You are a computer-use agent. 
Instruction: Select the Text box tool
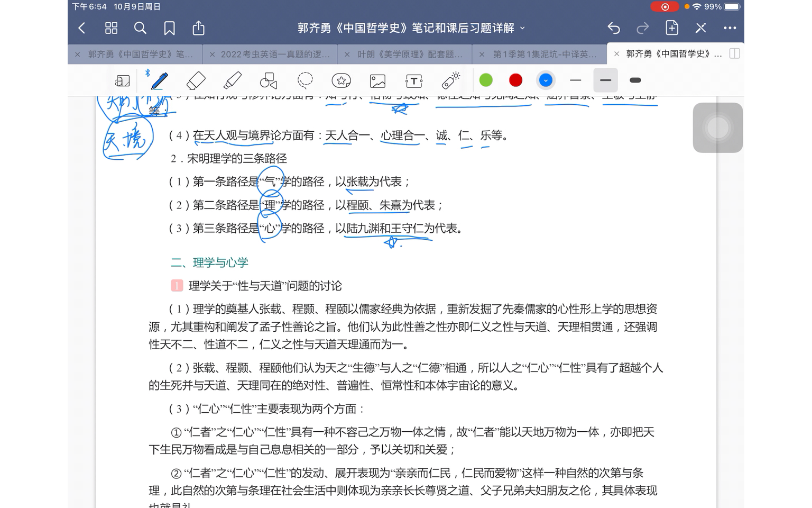(x=414, y=81)
